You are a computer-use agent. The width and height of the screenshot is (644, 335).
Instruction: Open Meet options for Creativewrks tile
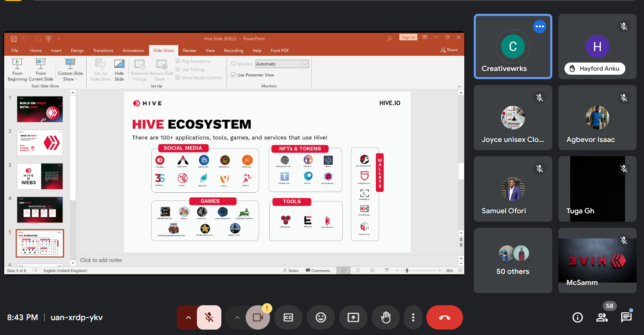539,26
